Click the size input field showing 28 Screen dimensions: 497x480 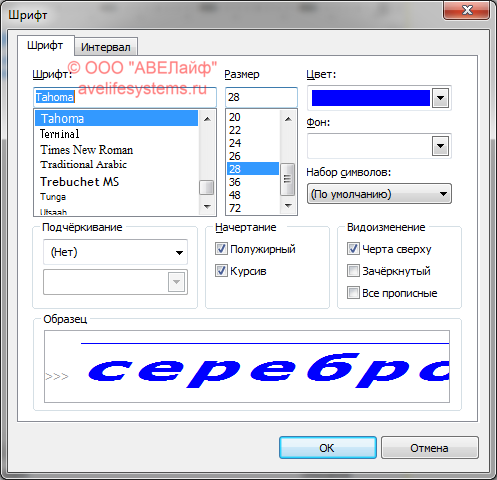[x=261, y=97]
